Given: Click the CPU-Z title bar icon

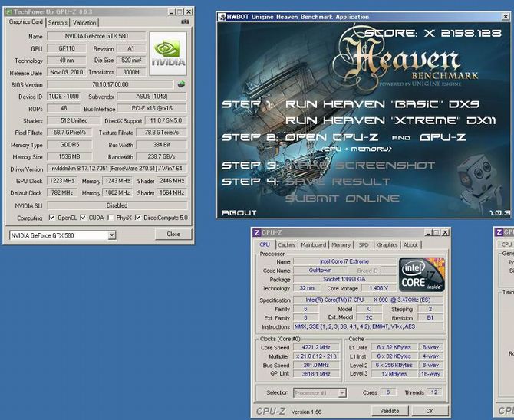Looking at the screenshot, I should click(257, 232).
